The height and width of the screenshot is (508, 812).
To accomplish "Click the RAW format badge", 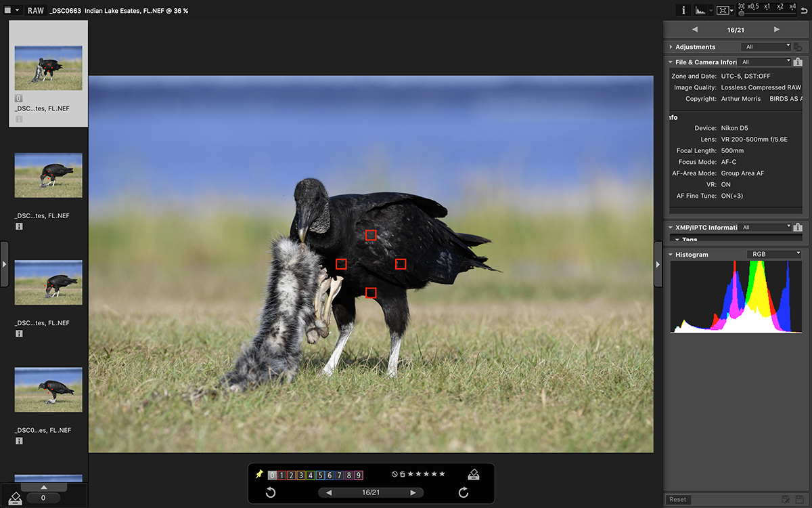I will tap(35, 10).
